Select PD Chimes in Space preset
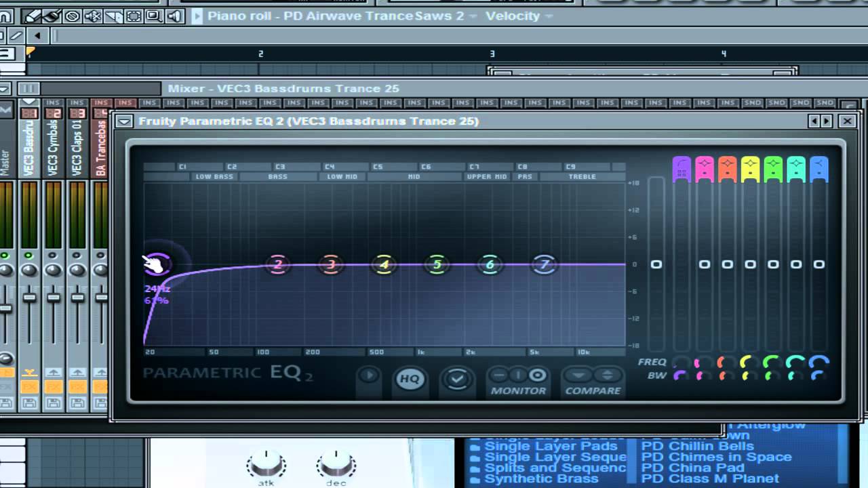Viewport: 868px width, 488px height. [717, 457]
